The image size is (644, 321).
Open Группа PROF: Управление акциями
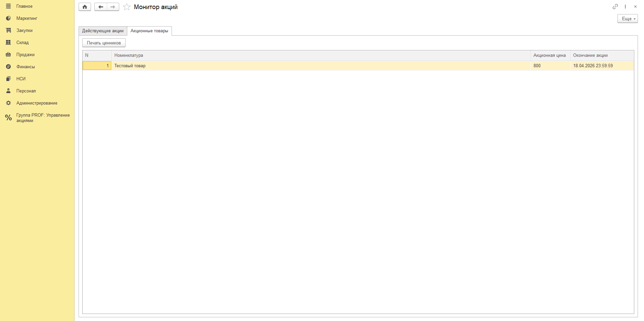tap(43, 118)
